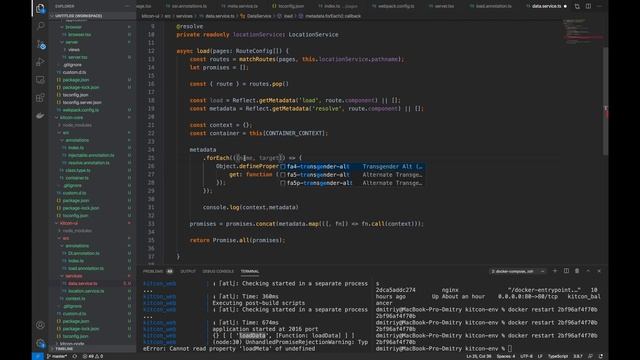
Task: Click the synchronize changes icon
Action: [x=75, y=356]
